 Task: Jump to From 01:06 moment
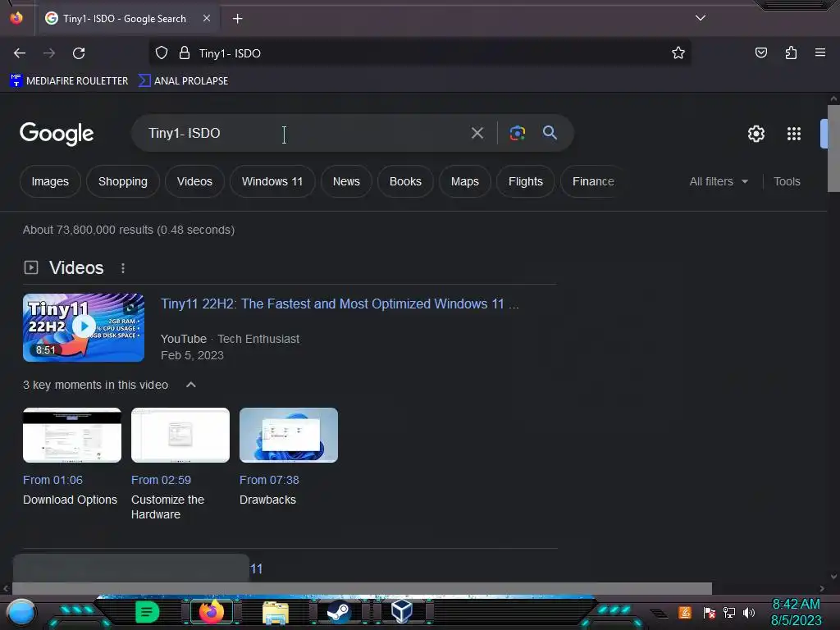[52, 480]
